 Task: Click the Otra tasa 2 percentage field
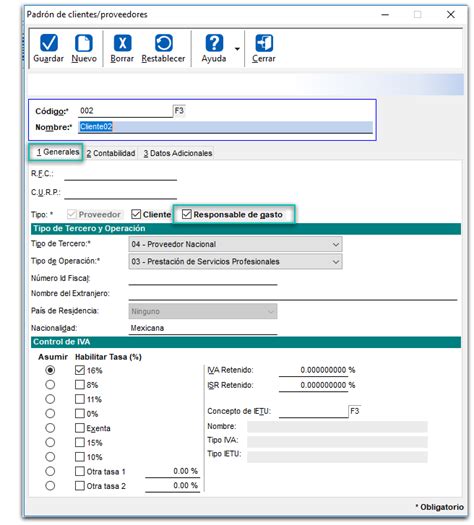(x=172, y=486)
